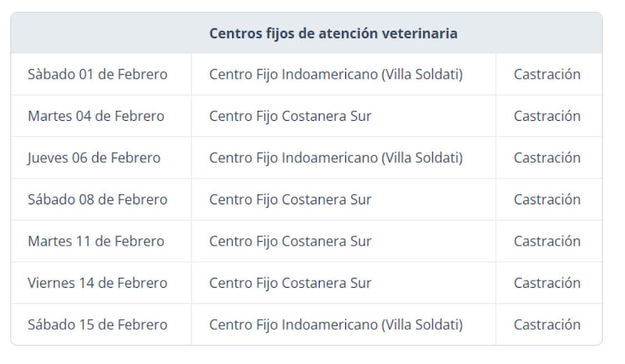This screenshot has width=625, height=364.
Task: Click Centro Fijo Indoamericano in the 01 de Febrero row
Action: 336,74
